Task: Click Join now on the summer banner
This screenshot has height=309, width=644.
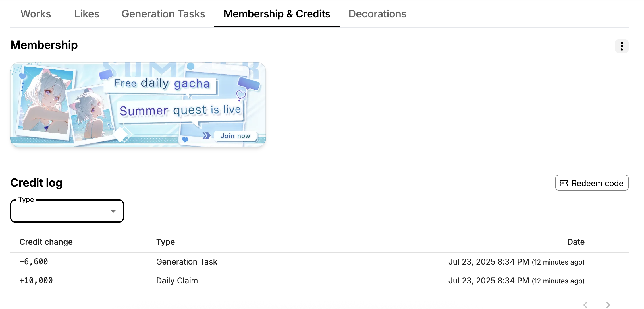Action: coord(236,136)
